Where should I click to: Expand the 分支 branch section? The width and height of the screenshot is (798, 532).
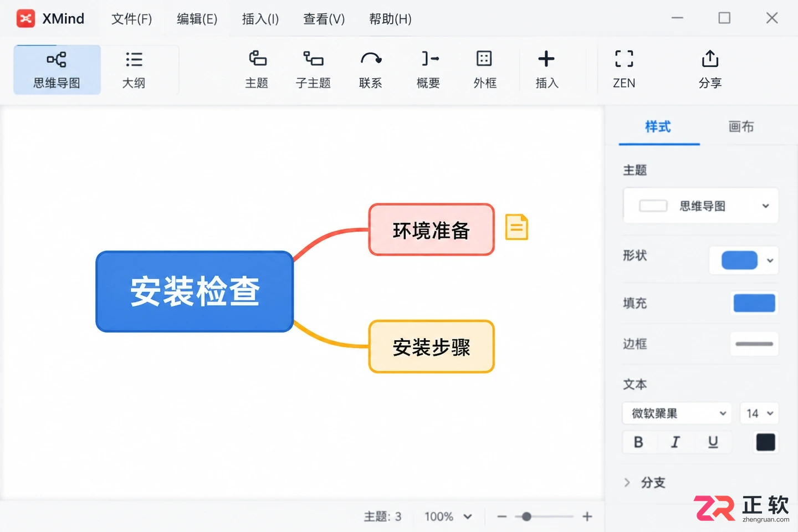coord(644,482)
